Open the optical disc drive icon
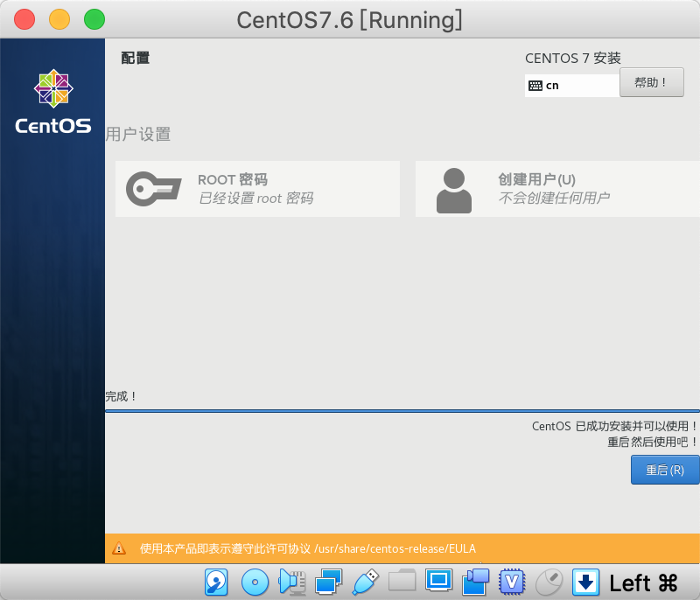This screenshot has width=700, height=600. pyautogui.click(x=255, y=583)
